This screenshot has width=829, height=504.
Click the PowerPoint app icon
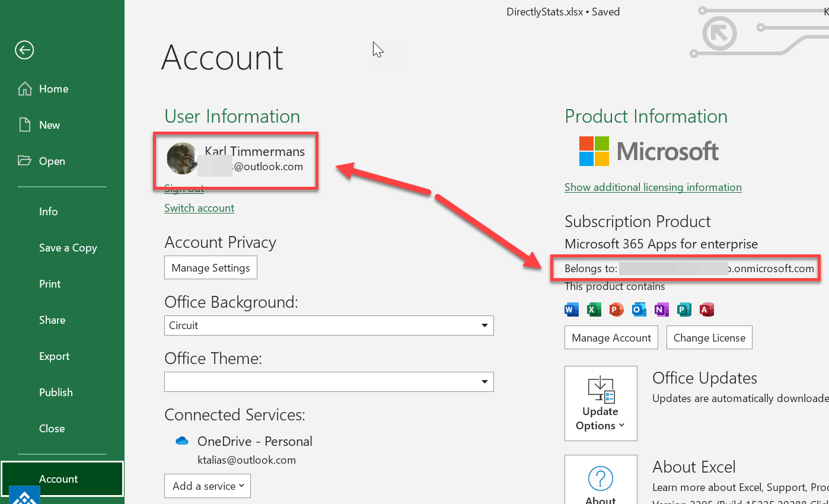click(x=617, y=310)
